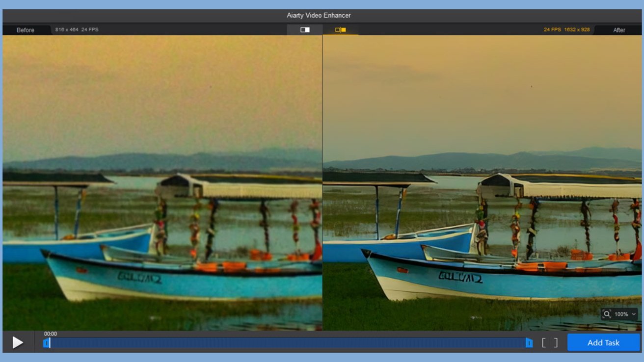Click the blue trim end handle on timeline
Screen dimensions: 644x362
pyautogui.click(x=529, y=343)
